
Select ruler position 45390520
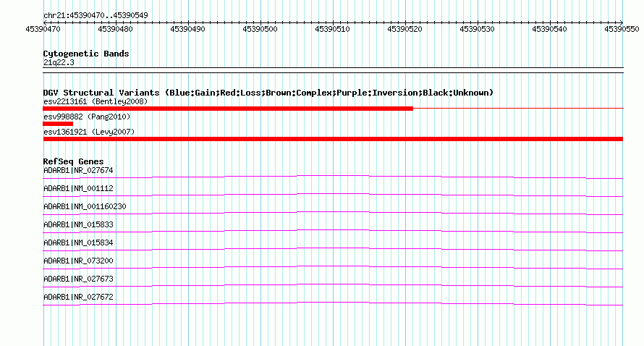[404, 29]
